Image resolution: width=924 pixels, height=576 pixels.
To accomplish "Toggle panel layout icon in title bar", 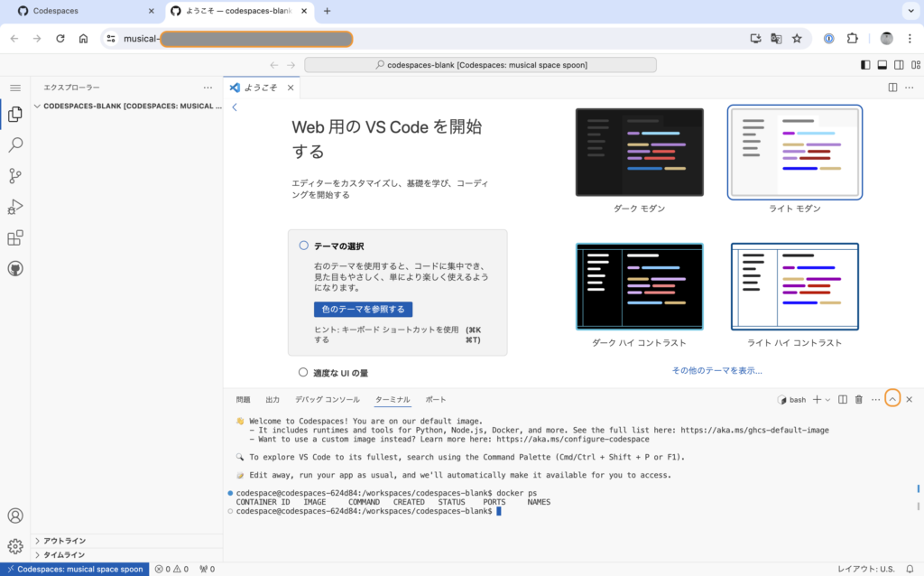I will tap(882, 65).
